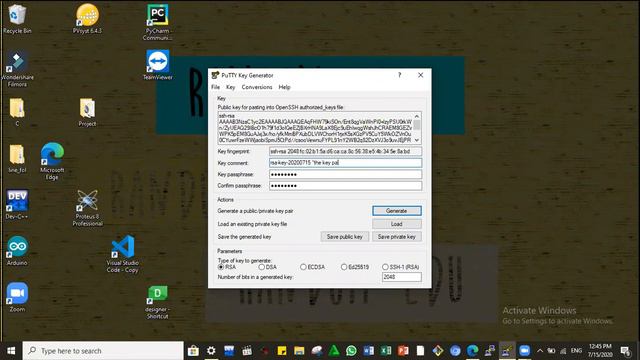Open the Conversions menu
This screenshot has width=640, height=360.
click(x=257, y=87)
